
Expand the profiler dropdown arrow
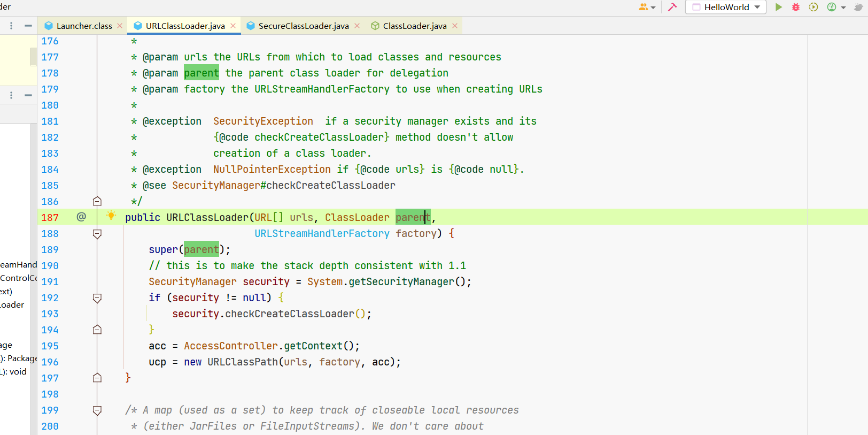pos(843,7)
